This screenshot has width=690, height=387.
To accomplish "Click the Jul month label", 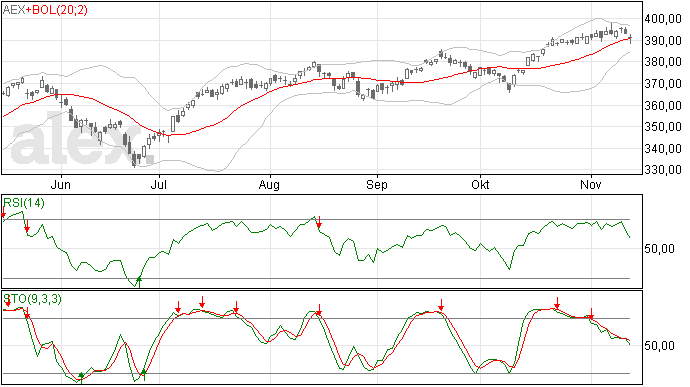I will coord(158,184).
